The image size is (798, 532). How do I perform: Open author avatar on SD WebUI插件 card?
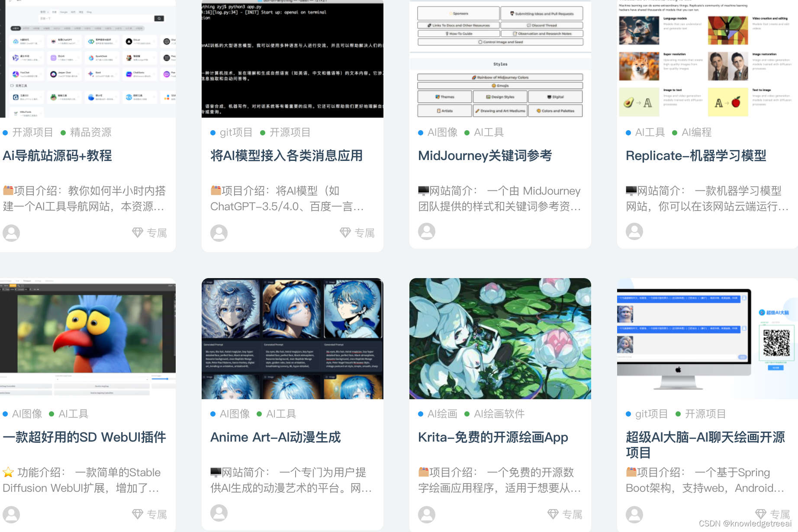point(11,514)
